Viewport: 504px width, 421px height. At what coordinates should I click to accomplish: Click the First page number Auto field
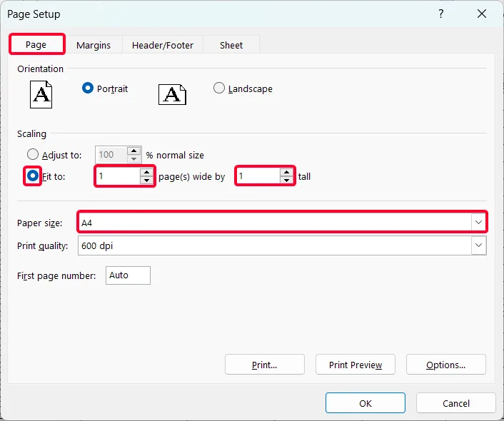(128, 275)
